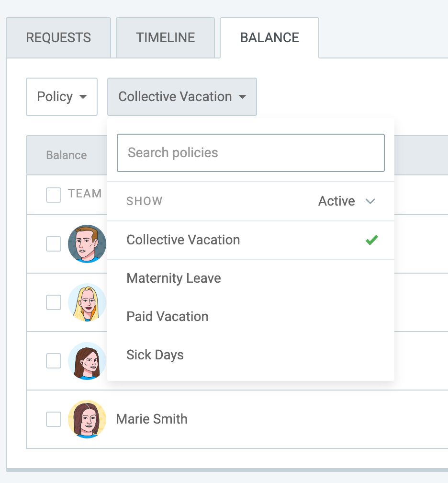Switch to the TIMELINE tab
This screenshot has height=483, width=448.
pyautogui.click(x=165, y=37)
